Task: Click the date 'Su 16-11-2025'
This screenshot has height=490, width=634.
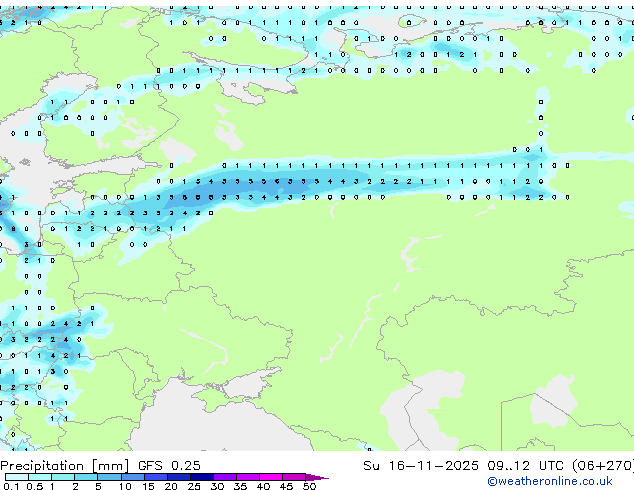Action: point(421,466)
